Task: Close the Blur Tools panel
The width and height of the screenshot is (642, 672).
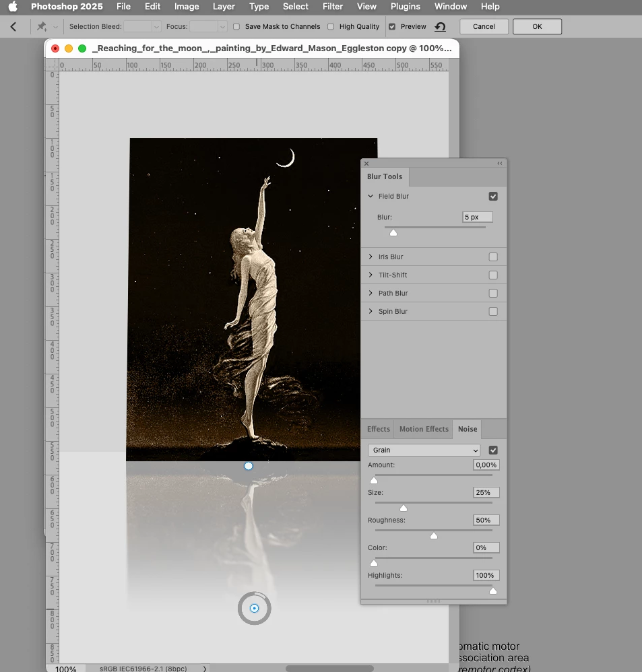Action: click(366, 164)
